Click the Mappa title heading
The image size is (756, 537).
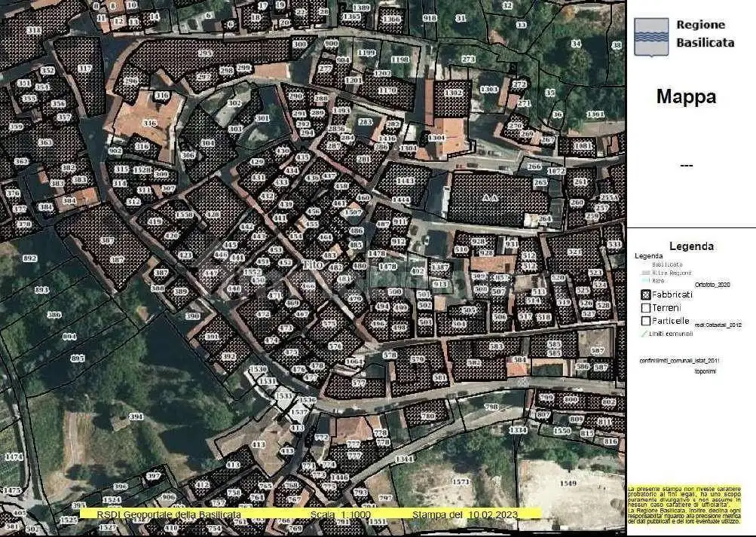[x=685, y=97]
